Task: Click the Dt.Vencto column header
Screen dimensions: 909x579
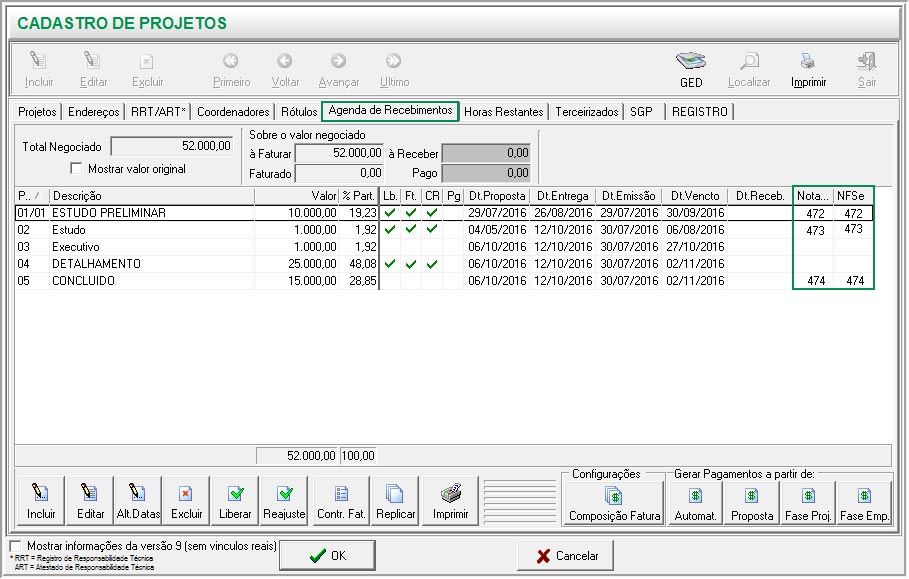Action: tap(695, 196)
